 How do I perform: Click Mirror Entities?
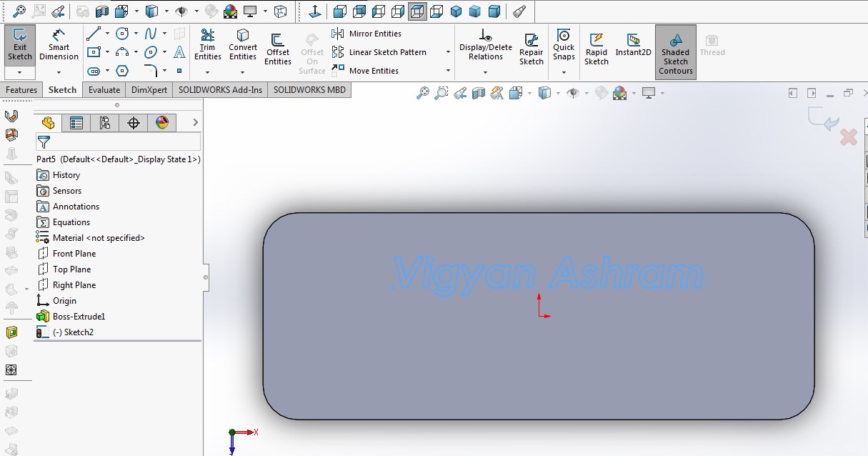coord(366,34)
